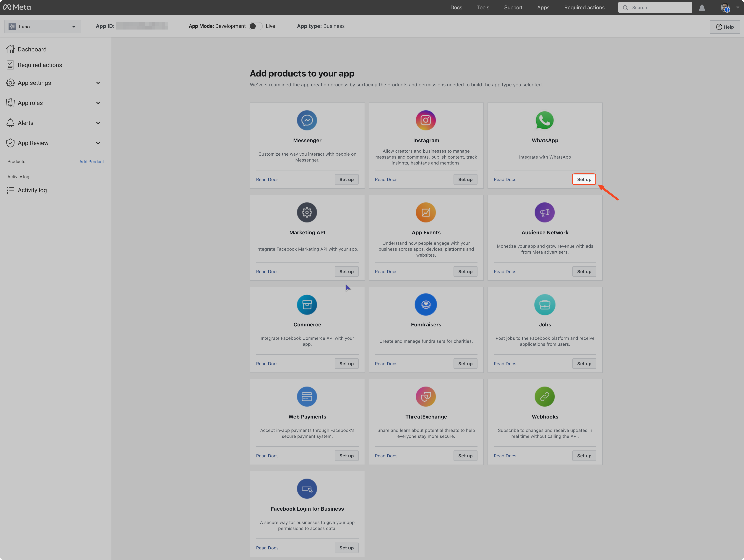This screenshot has height=560, width=744.
Task: Set up the WhatsApp product
Action: pos(584,179)
